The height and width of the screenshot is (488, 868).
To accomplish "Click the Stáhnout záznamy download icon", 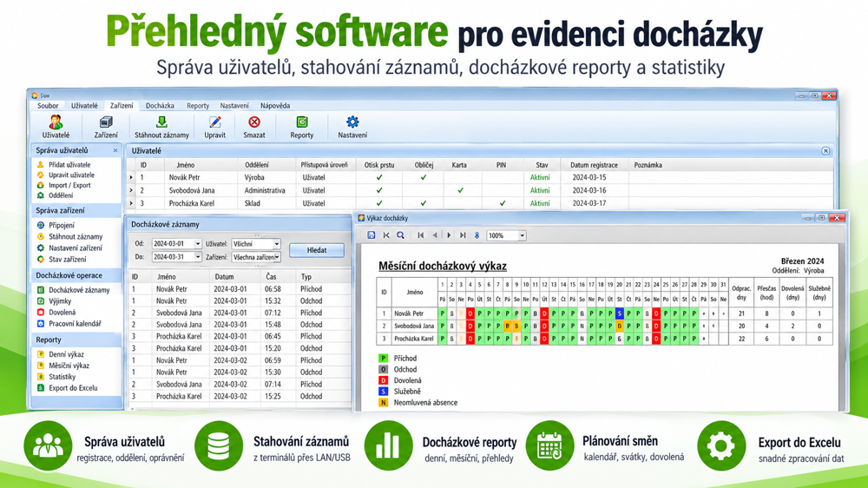I will tap(161, 122).
